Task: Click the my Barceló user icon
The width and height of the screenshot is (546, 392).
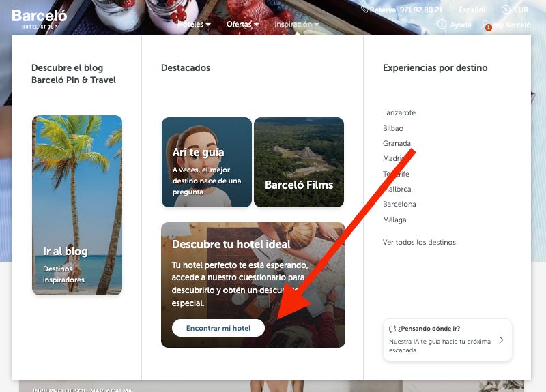Action: click(486, 25)
